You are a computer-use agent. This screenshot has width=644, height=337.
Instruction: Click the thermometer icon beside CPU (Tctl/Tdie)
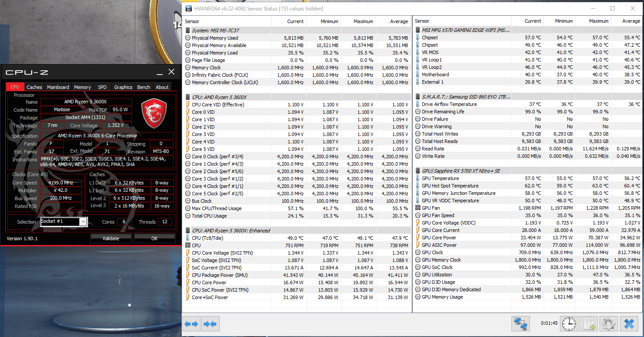click(x=188, y=238)
